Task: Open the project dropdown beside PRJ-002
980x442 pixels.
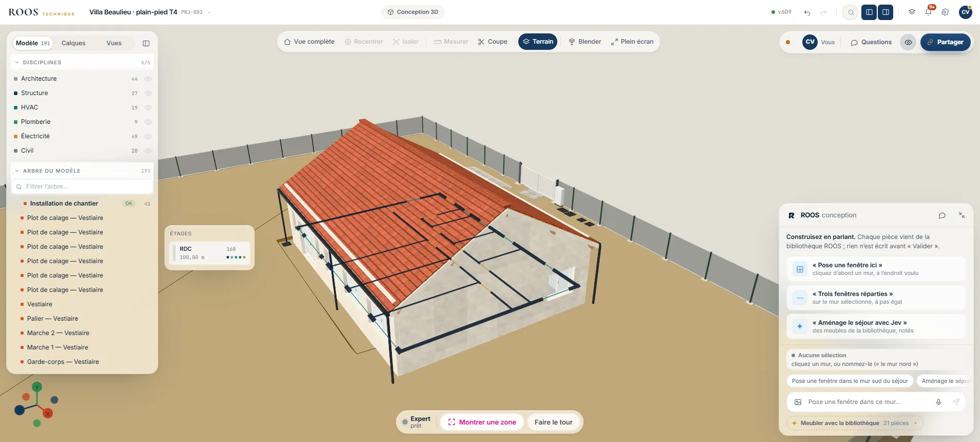Action: click(x=209, y=12)
